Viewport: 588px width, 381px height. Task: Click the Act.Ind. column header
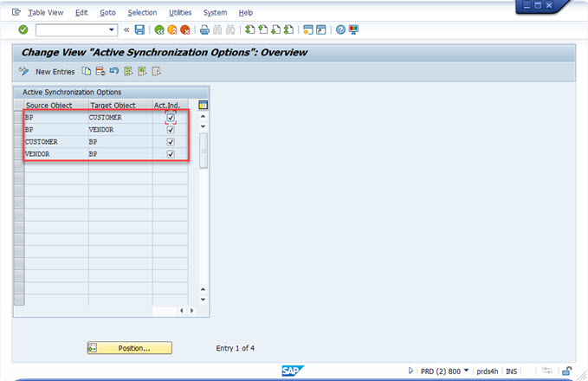171,105
